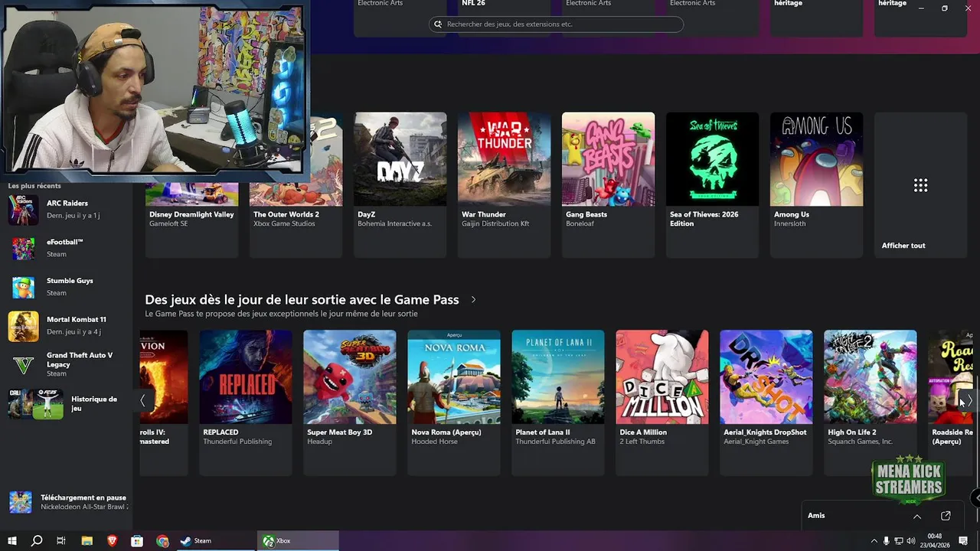The image size is (980, 551).
Task: Open Grand Theft Auto V Legacy icon
Action: [x=23, y=365]
